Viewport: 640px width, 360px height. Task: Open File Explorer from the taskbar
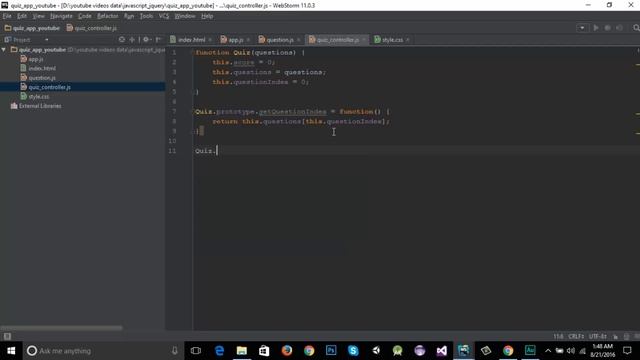coord(242,351)
